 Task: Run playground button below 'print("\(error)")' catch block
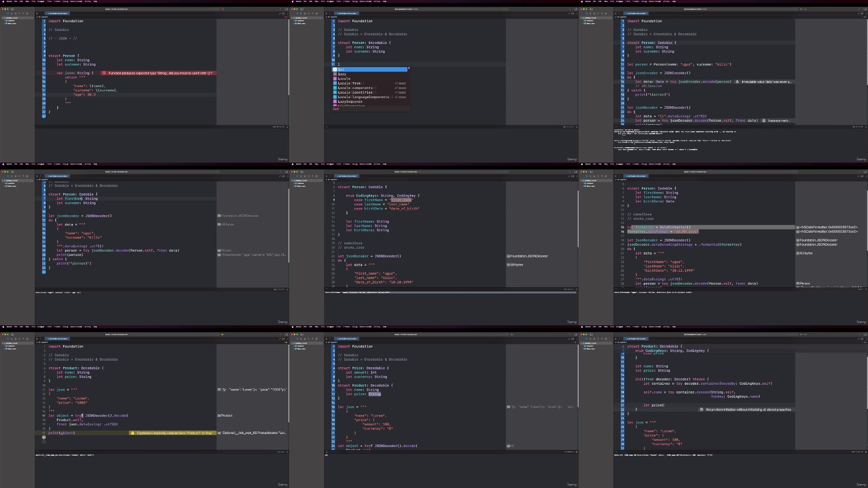[44, 272]
